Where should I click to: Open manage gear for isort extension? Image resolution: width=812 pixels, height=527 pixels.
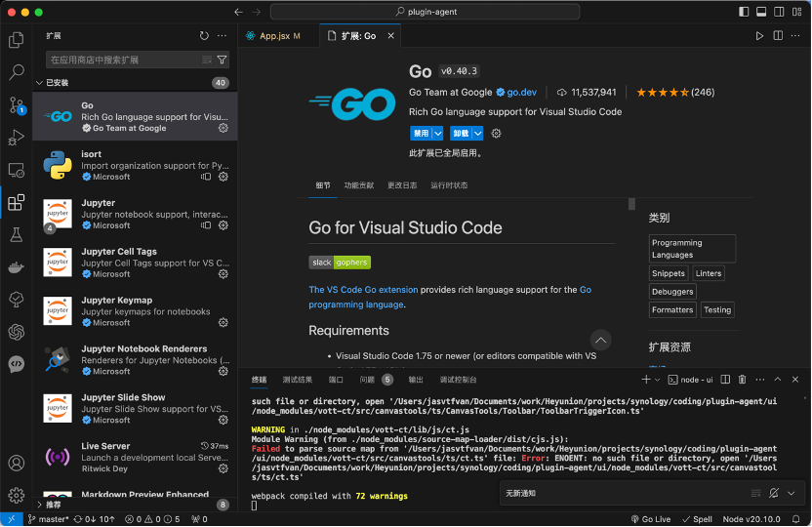pyautogui.click(x=223, y=177)
